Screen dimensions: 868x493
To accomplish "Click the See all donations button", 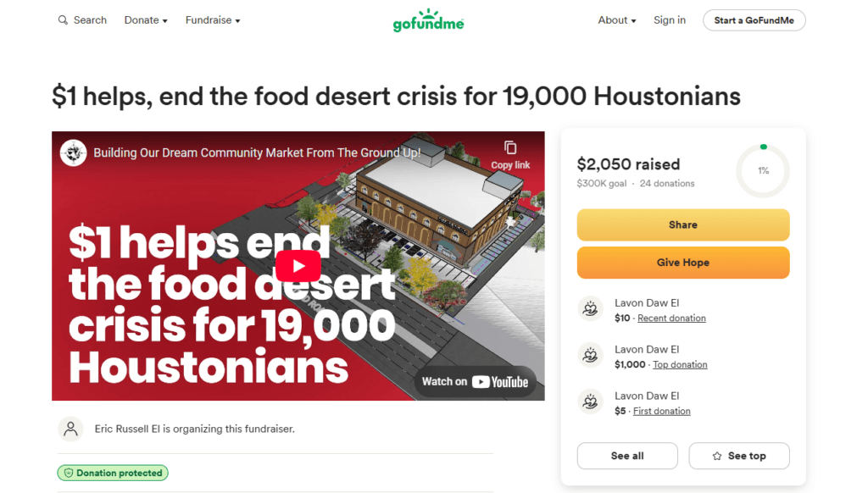I will pyautogui.click(x=627, y=456).
